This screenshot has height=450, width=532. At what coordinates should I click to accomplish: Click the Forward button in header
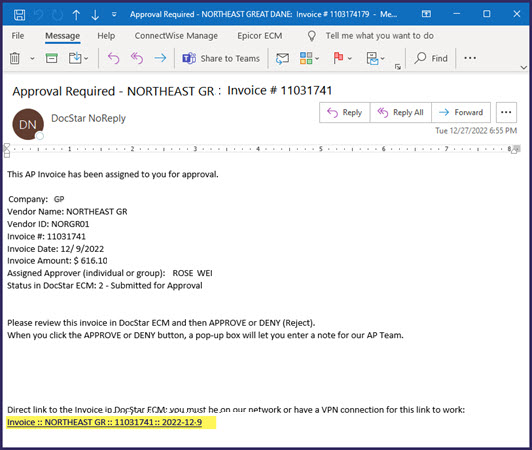461,112
